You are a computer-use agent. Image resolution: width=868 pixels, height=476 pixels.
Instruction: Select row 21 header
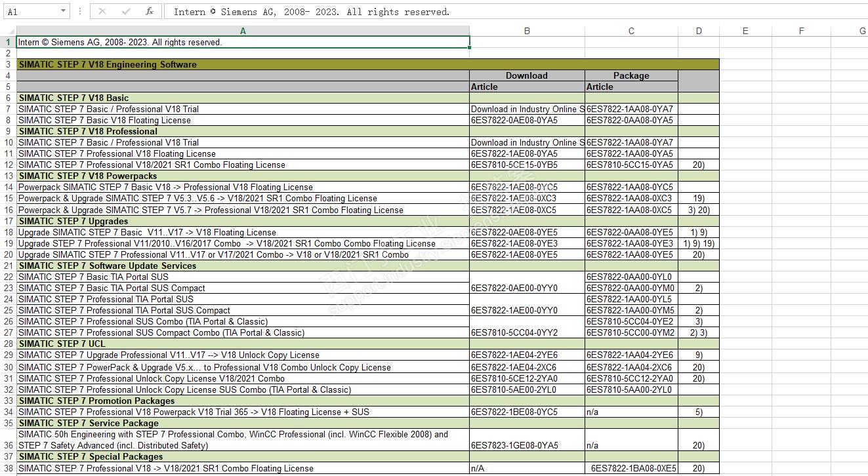click(x=8, y=266)
